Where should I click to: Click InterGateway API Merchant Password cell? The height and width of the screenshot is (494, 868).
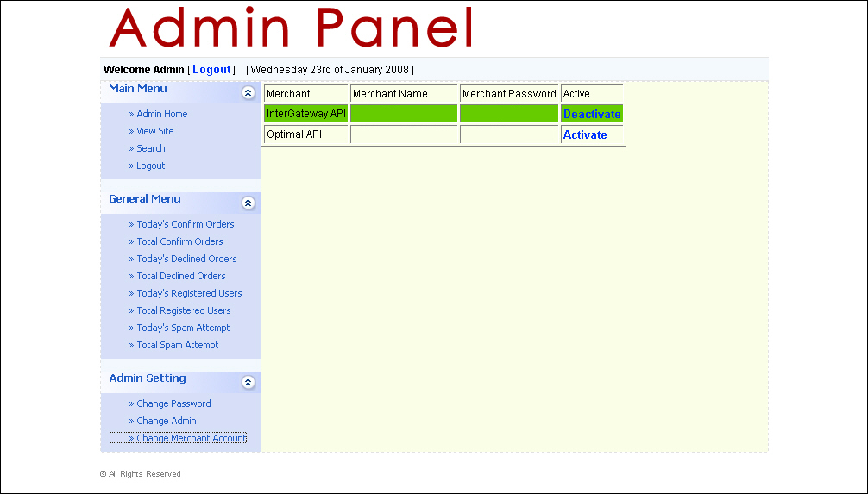click(x=509, y=114)
